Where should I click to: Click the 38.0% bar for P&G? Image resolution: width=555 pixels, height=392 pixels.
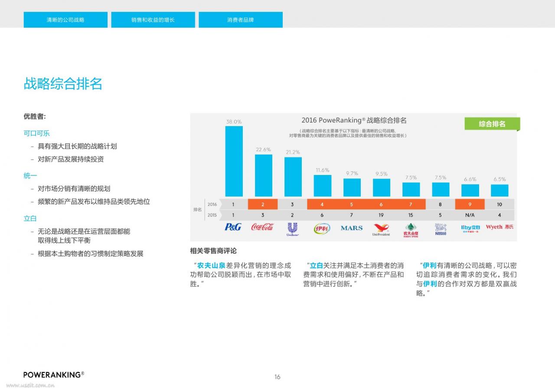click(x=234, y=161)
